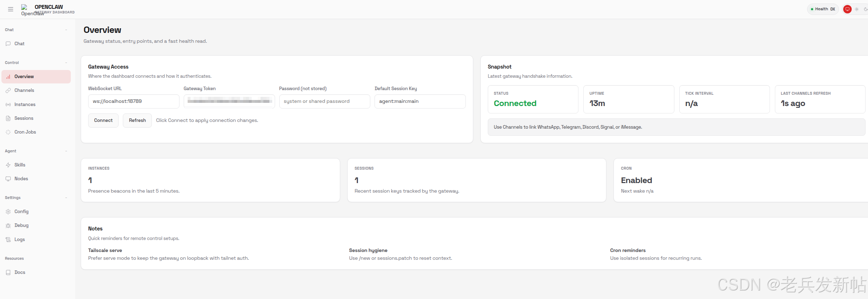Image resolution: width=868 pixels, height=299 pixels.
Task: Click the Session hygiene note heading
Action: pos(368,251)
